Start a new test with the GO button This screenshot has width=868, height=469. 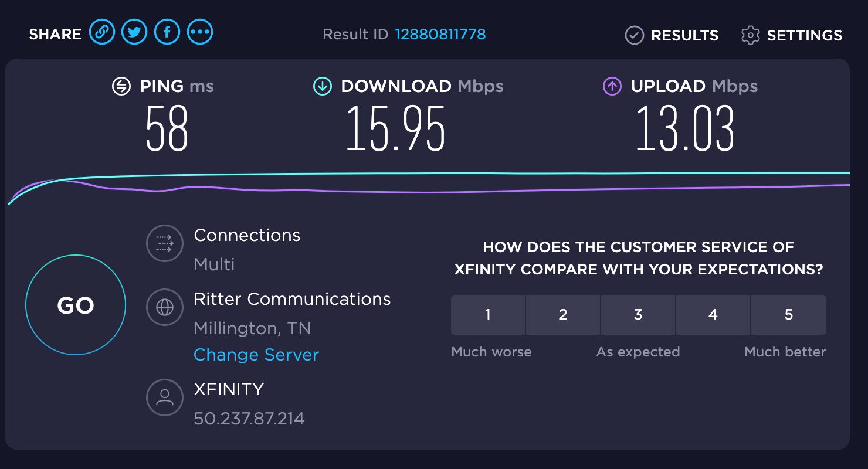(x=75, y=305)
